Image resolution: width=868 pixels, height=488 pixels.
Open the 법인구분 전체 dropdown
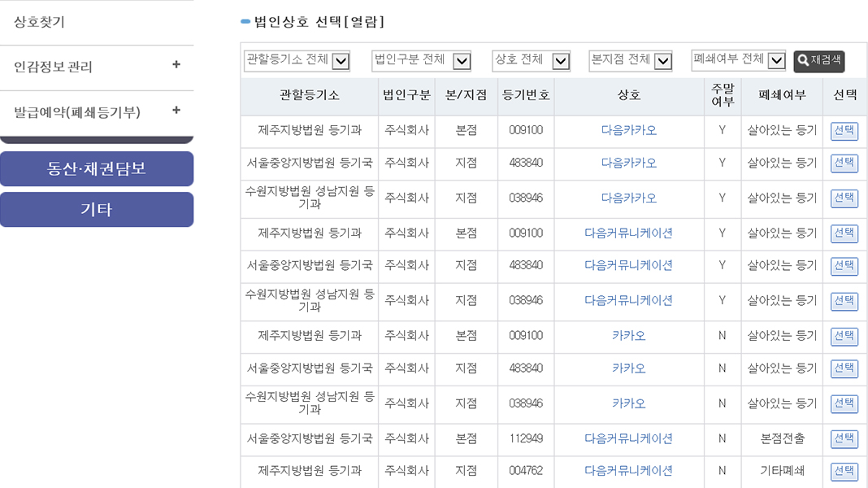(x=421, y=60)
